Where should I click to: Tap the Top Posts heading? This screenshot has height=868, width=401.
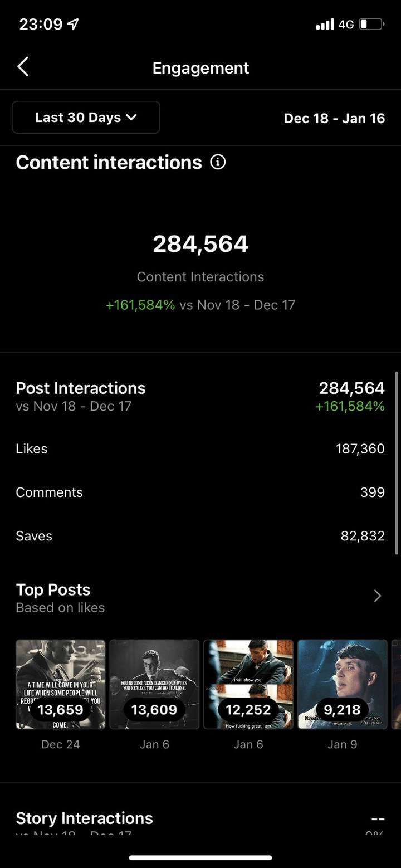[53, 589]
